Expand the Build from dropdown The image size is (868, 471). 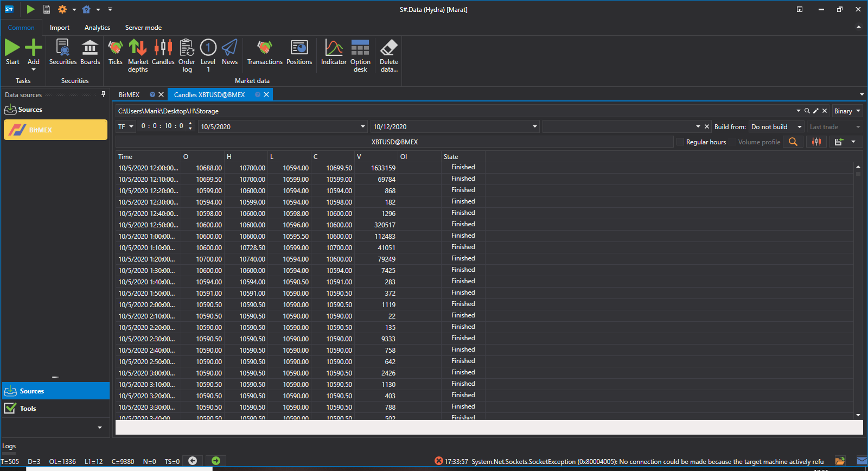pyautogui.click(x=776, y=126)
